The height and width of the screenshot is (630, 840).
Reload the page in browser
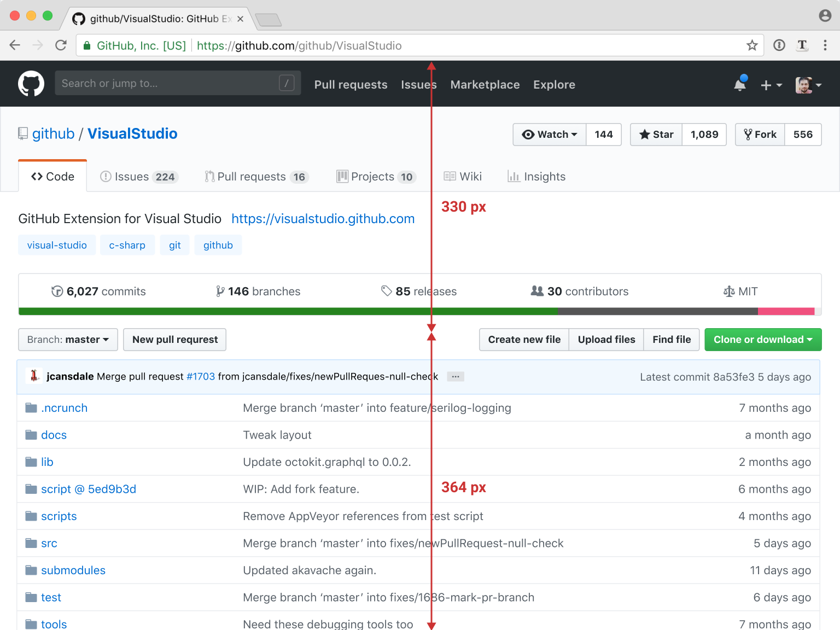[x=61, y=45]
